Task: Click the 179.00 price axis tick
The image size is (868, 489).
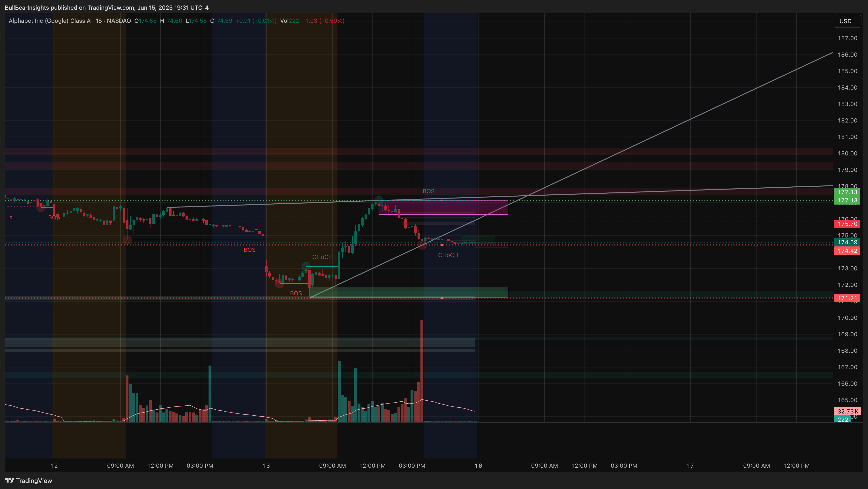Action: [x=847, y=170]
